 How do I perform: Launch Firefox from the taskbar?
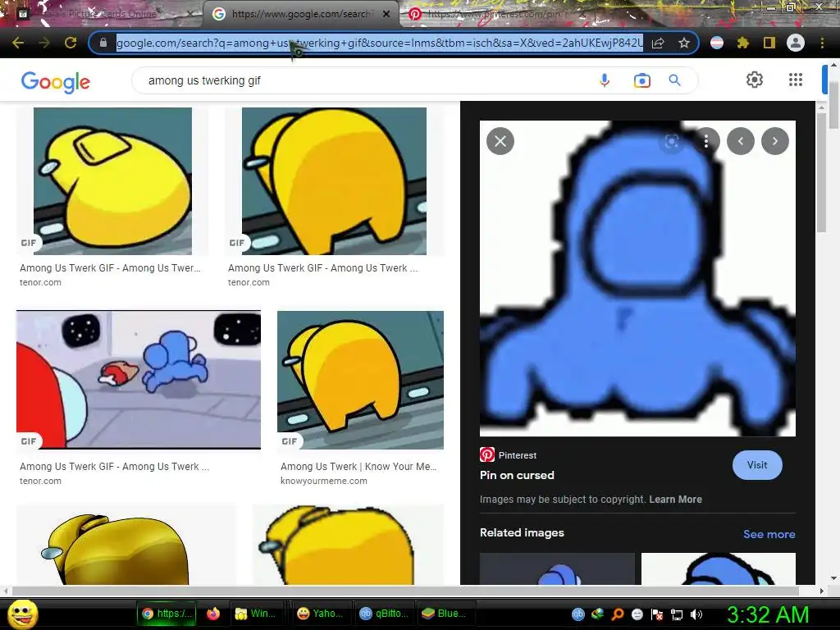point(213,614)
